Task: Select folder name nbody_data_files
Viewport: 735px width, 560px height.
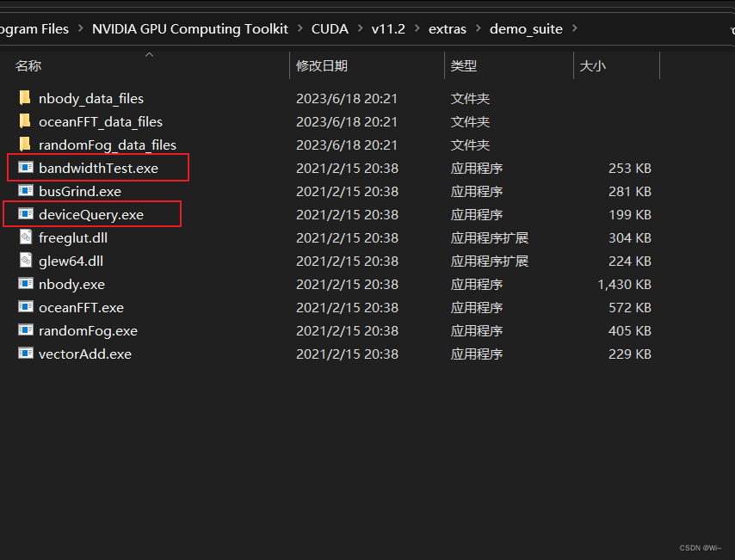Action: coord(91,98)
